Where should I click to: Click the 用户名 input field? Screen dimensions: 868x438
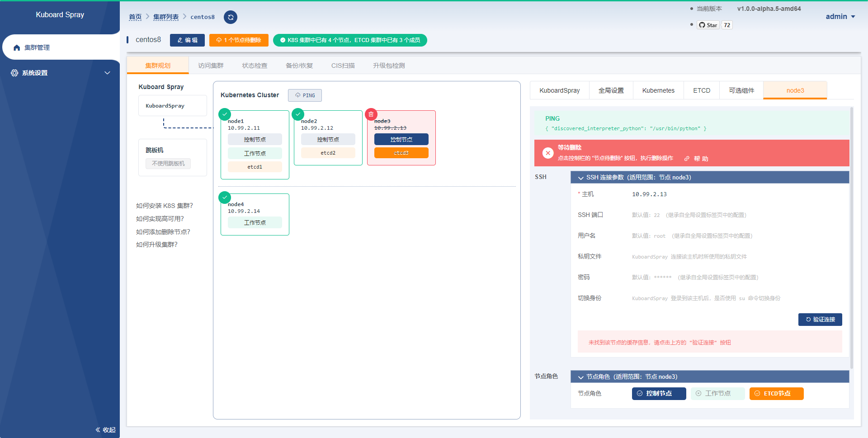pos(737,236)
